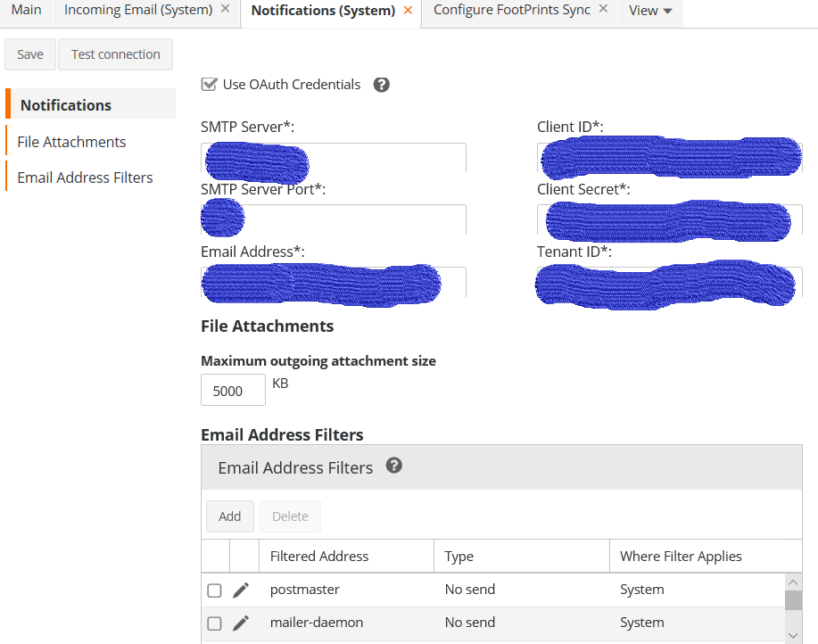Edit the postmaster filter with pencil icon
The image size is (818, 644).
241,590
